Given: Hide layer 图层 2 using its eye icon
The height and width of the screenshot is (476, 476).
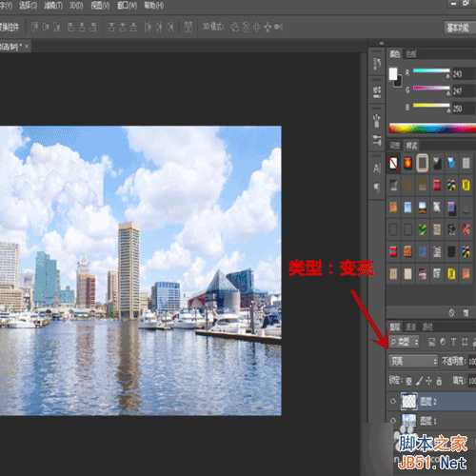Looking at the screenshot, I should (x=393, y=402).
